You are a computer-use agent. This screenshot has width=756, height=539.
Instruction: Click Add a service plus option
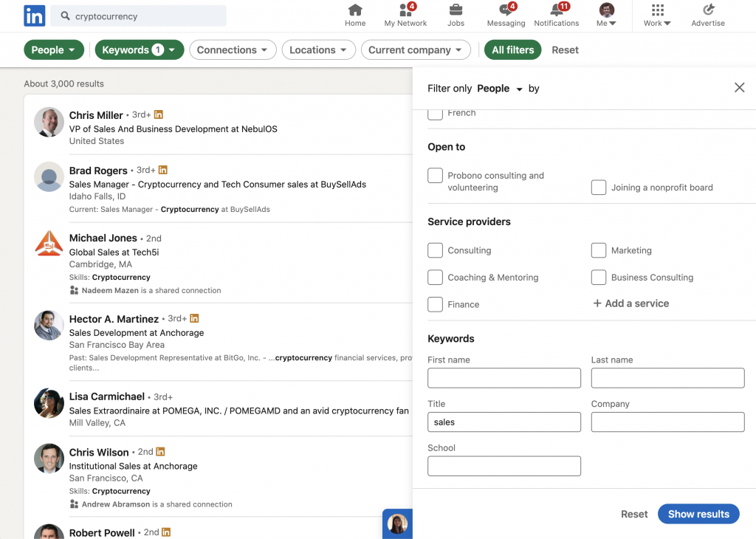(631, 303)
